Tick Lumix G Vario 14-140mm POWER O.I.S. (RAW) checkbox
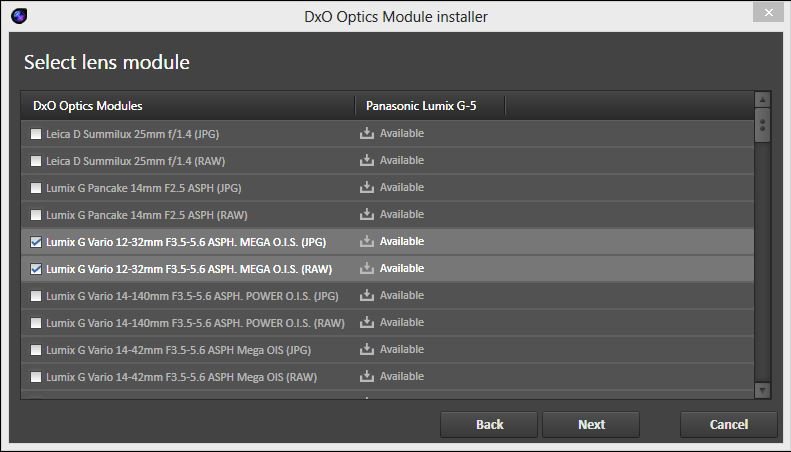 [x=37, y=323]
